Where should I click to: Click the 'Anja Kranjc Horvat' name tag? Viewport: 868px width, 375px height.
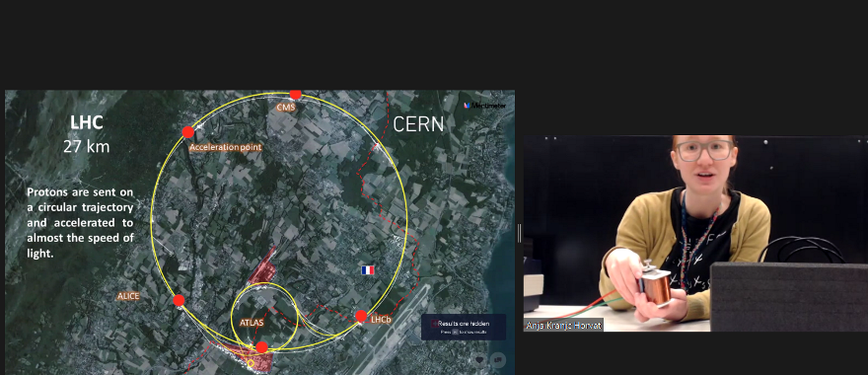[563, 325]
